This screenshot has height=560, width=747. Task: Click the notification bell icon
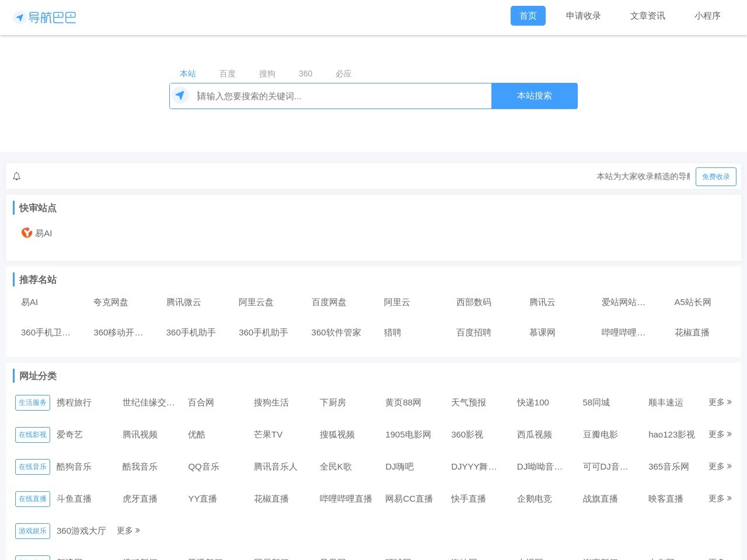[16, 176]
